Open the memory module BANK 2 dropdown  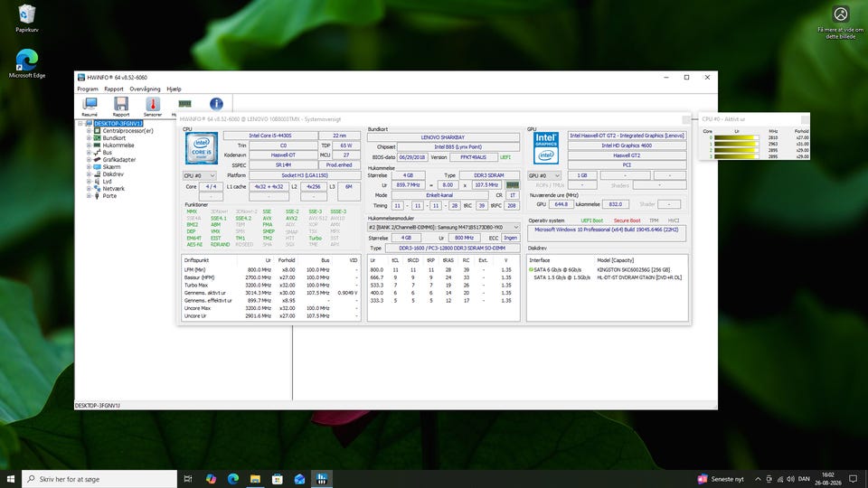443,227
